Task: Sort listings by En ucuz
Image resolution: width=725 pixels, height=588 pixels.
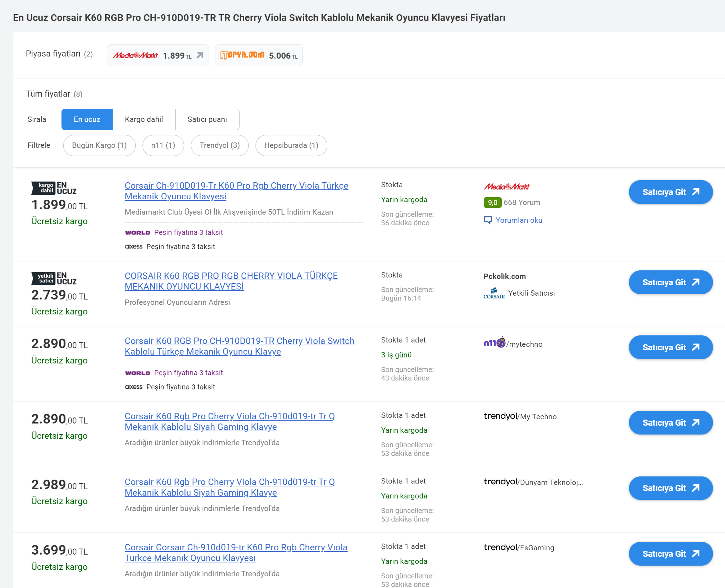Action: [x=87, y=119]
